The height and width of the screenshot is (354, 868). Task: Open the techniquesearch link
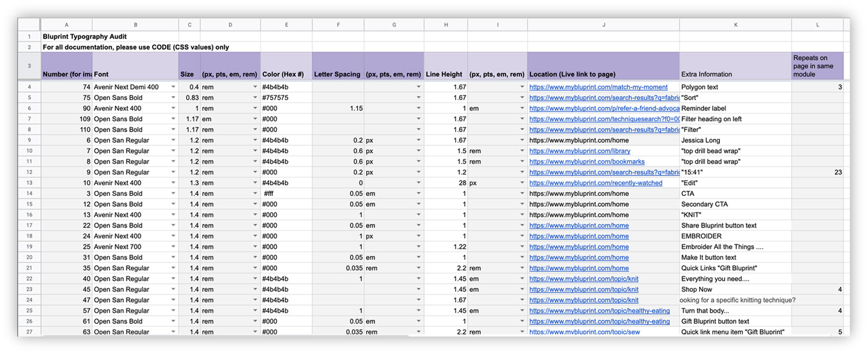point(604,119)
